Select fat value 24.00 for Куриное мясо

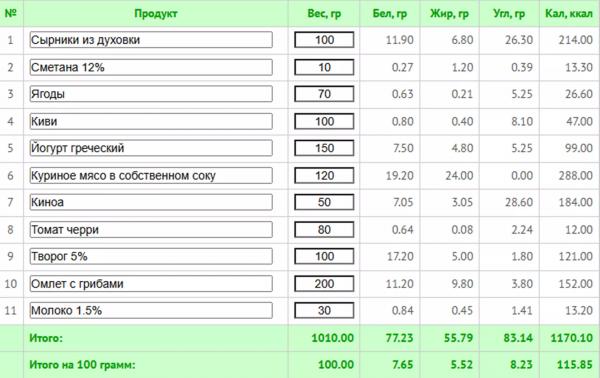tap(459, 176)
